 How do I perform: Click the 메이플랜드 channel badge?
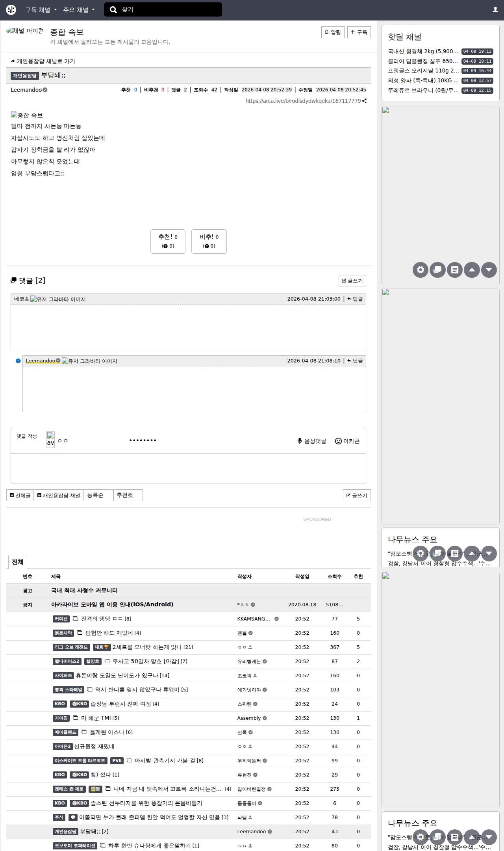pyautogui.click(x=65, y=732)
